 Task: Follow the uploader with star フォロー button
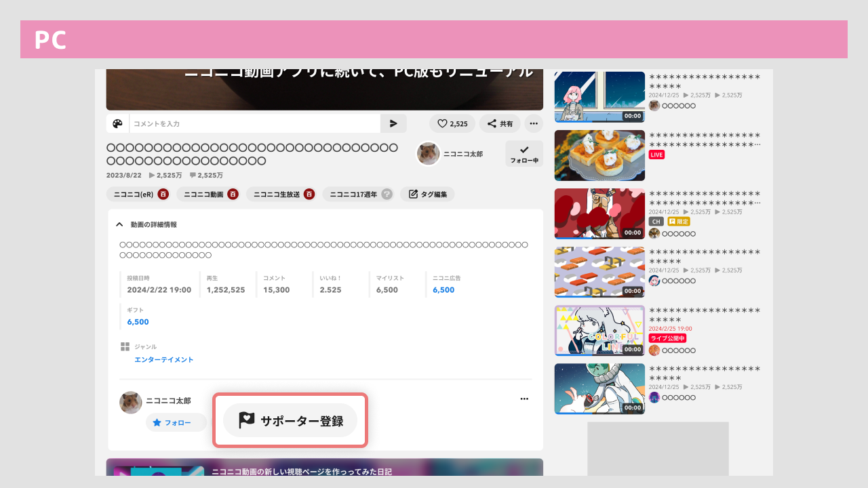pos(176,422)
